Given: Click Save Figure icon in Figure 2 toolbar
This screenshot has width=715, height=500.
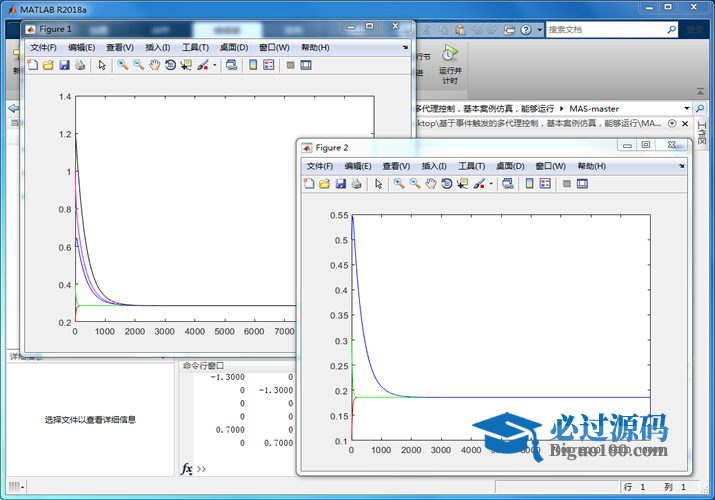Looking at the screenshot, I should 341,184.
